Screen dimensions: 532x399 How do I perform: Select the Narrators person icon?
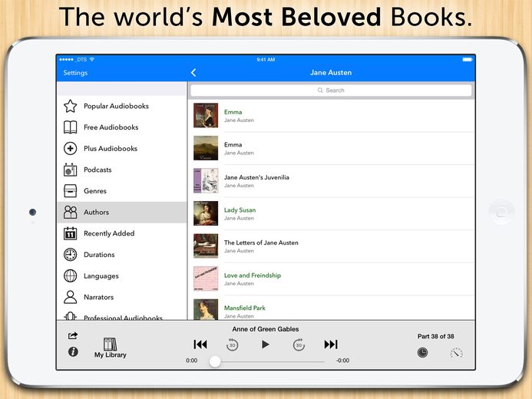click(x=70, y=297)
